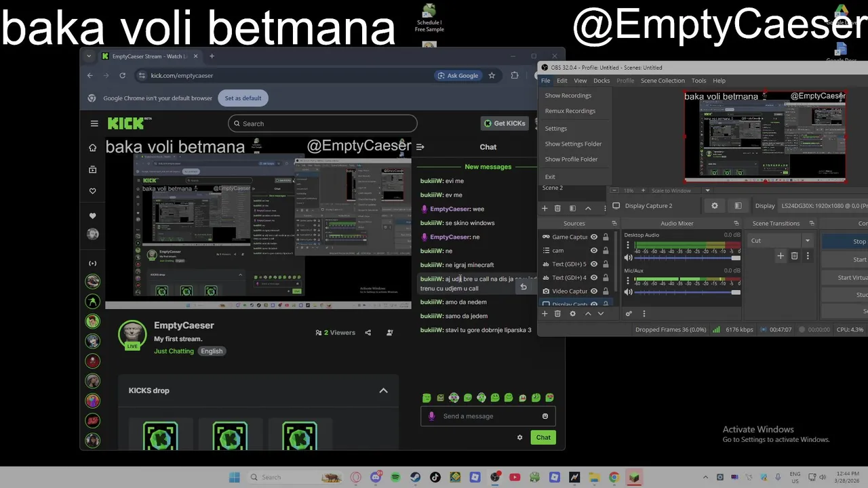The image size is (868, 488).
Task: Undock the Audio Mixer panel
Action: point(736,223)
